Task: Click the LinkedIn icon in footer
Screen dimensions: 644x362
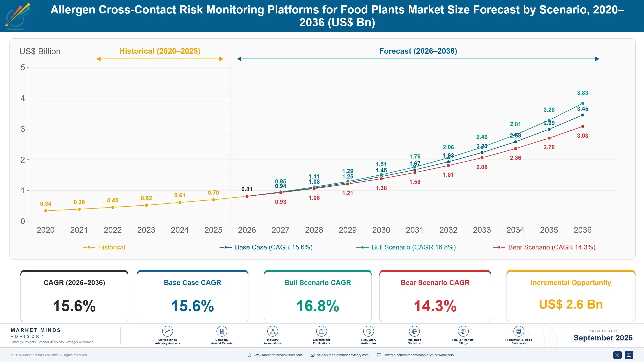Action: (379, 355)
